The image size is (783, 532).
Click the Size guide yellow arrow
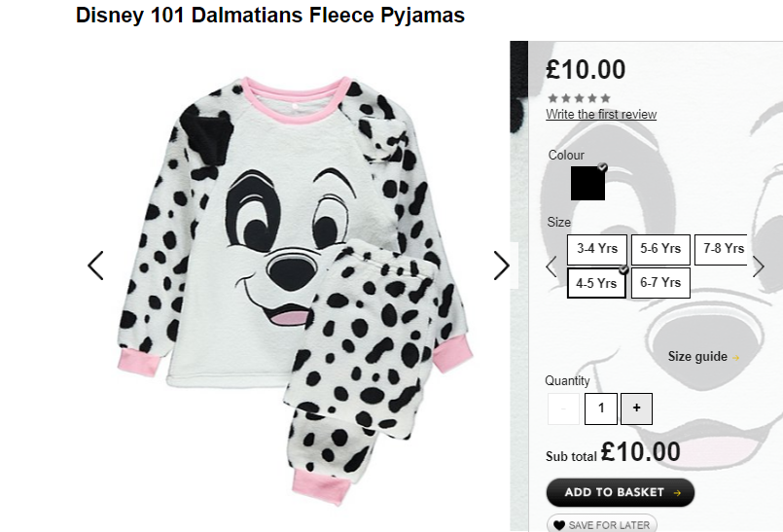(735, 357)
